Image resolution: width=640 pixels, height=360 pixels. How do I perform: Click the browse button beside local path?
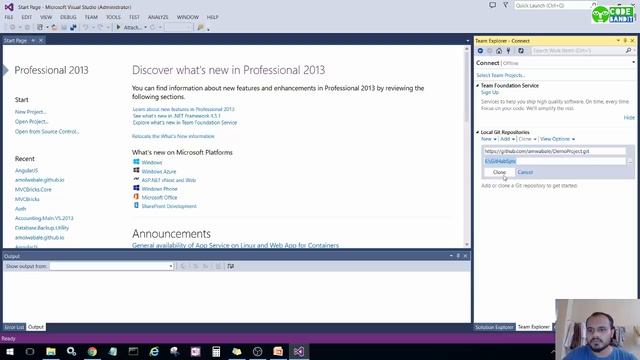pos(630,162)
